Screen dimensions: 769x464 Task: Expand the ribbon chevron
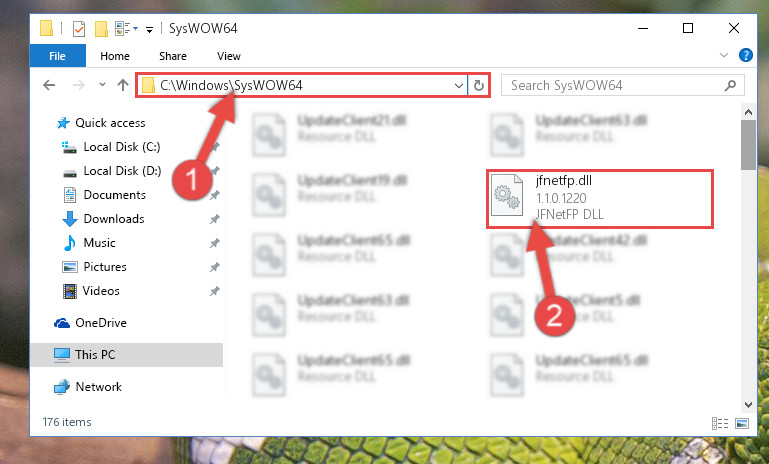coord(723,55)
